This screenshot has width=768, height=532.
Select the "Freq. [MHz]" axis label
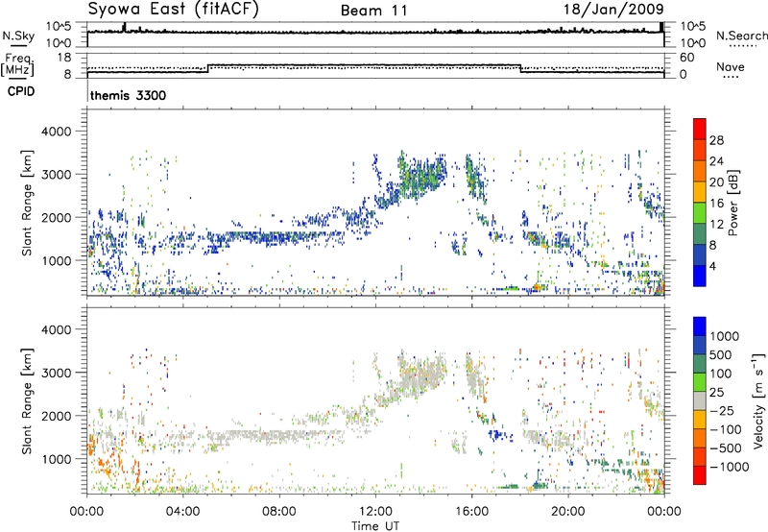click(18, 64)
